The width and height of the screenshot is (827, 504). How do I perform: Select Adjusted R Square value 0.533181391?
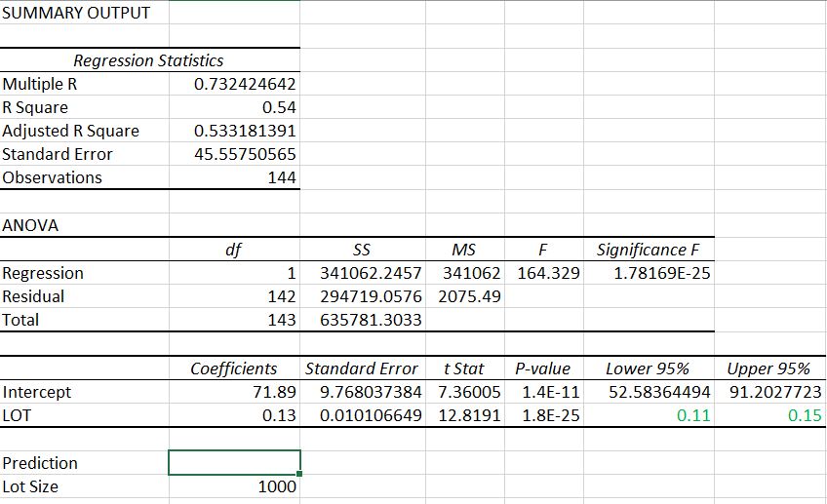(x=245, y=131)
